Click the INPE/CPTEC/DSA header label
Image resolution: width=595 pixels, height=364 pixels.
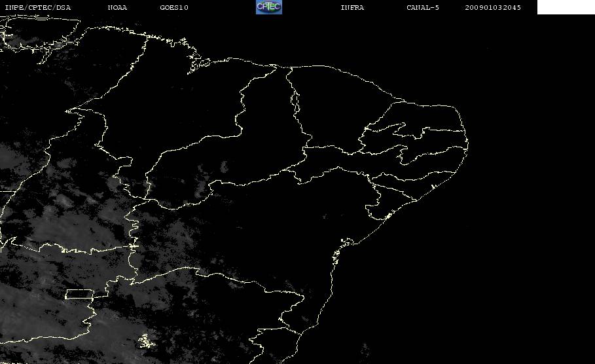[x=37, y=8]
